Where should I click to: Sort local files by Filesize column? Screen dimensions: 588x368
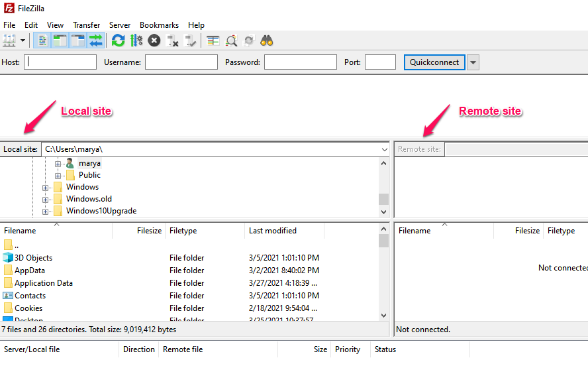139,231
